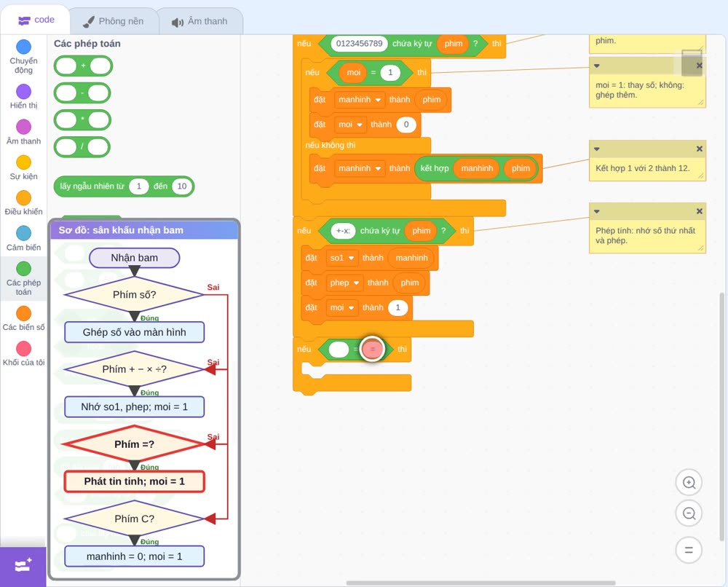Viewport: 728px width, 587px height.
Task: Click the '+-x:' text input field
Action: point(343,231)
